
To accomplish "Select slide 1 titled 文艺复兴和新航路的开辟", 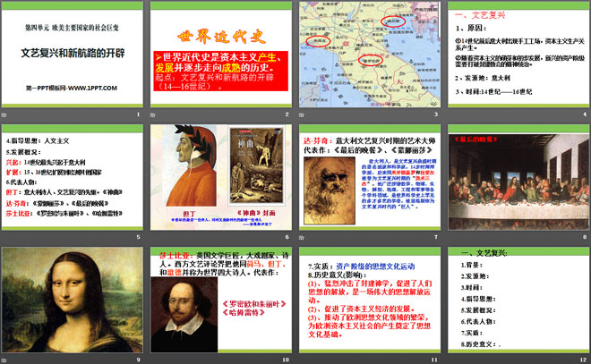I will click(x=73, y=55).
